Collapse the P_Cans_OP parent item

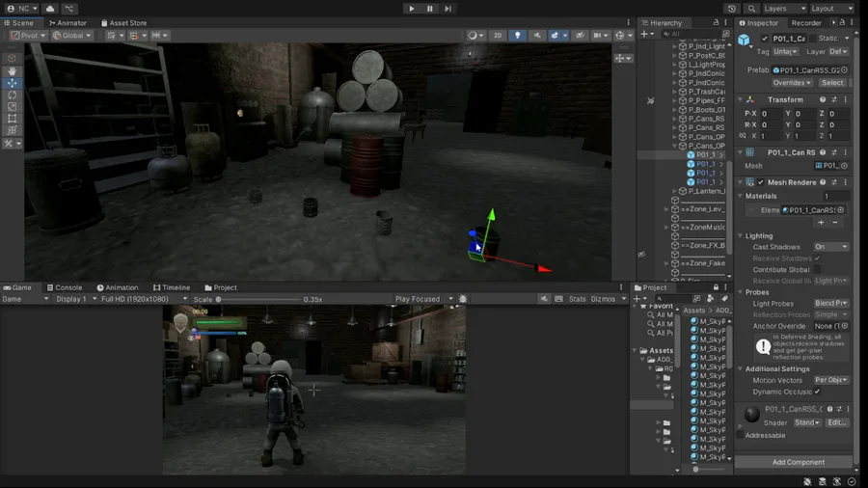675,146
